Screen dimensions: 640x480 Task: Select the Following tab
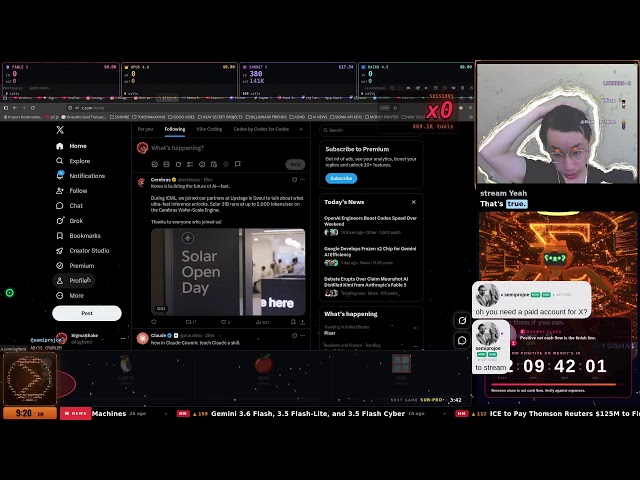point(175,129)
